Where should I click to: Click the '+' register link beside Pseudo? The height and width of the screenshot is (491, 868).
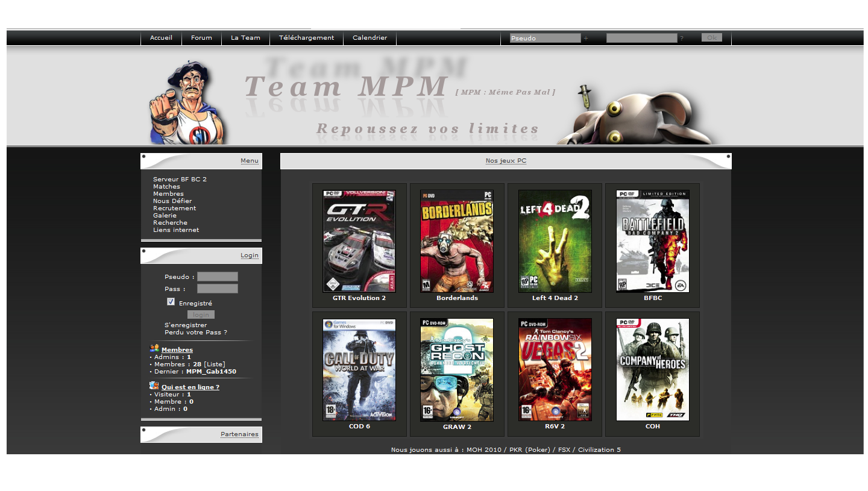click(586, 39)
